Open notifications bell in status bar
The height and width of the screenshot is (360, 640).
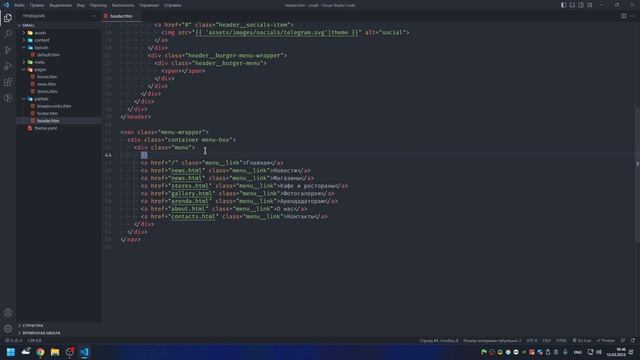633,340
